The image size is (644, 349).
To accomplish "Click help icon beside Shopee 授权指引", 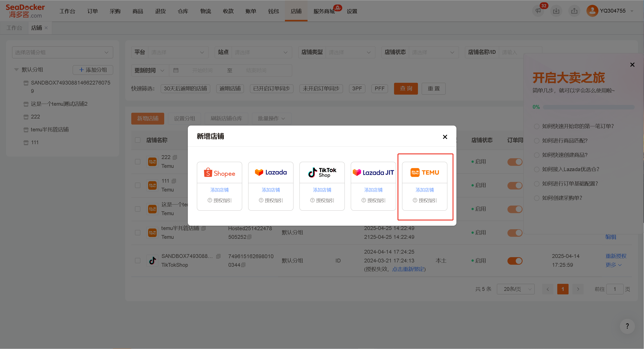I will click(x=209, y=200).
